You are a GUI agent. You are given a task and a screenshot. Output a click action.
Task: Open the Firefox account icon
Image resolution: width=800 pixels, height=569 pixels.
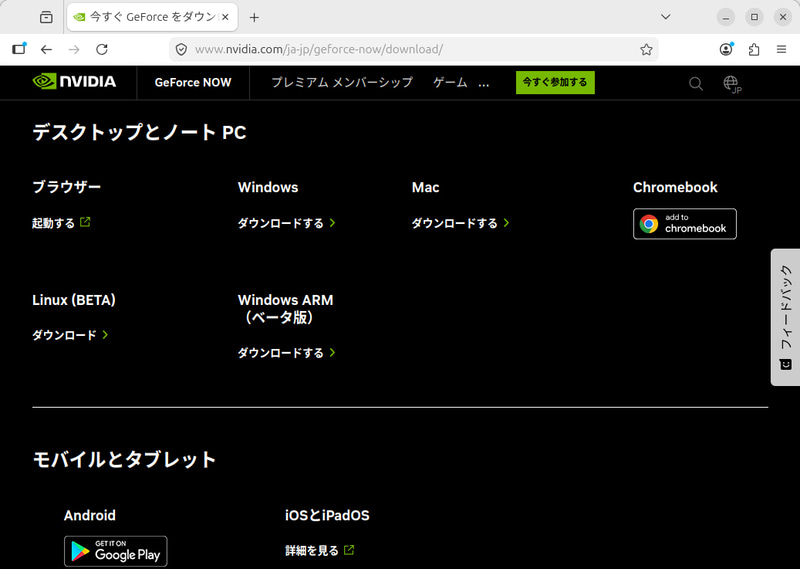[726, 49]
